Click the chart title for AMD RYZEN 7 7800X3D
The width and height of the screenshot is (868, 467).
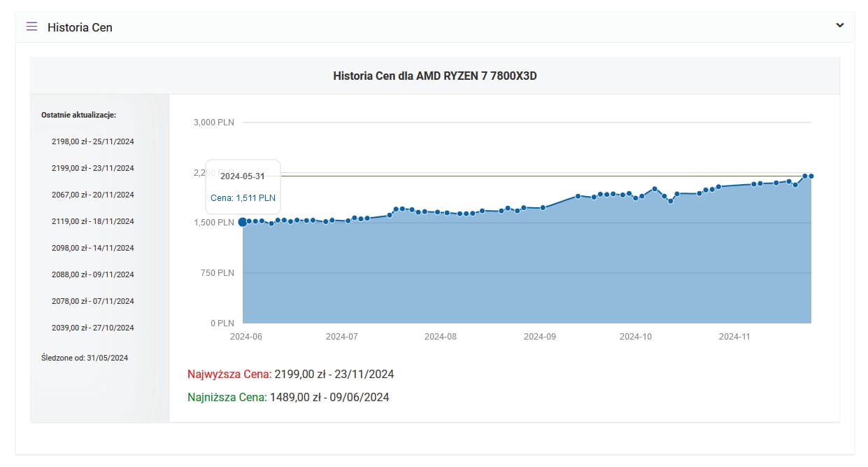click(435, 76)
